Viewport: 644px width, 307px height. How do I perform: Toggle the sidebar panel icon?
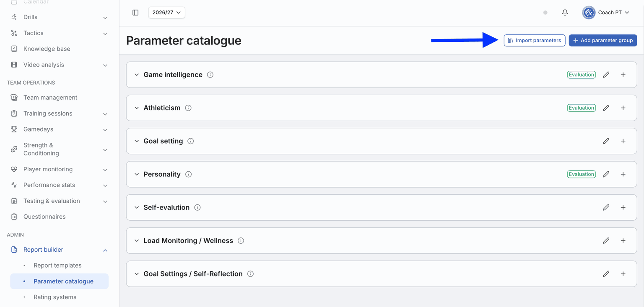point(135,13)
